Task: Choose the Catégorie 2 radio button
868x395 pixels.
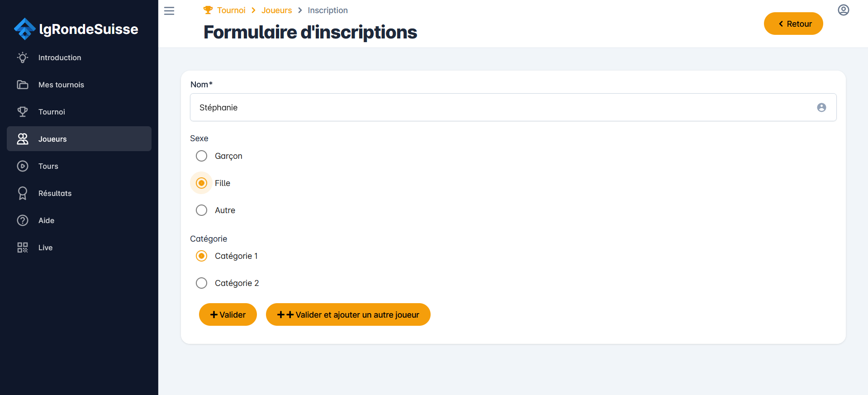Action: pos(202,283)
